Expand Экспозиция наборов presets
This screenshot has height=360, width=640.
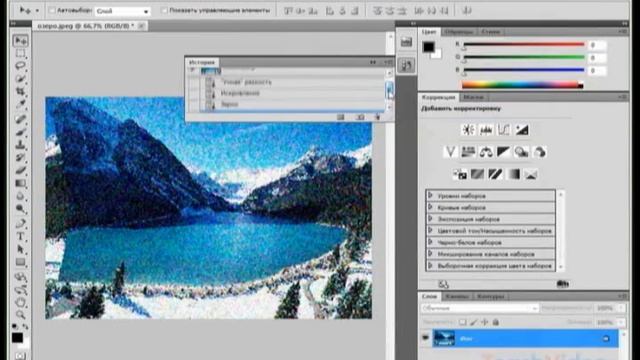pos(430,219)
